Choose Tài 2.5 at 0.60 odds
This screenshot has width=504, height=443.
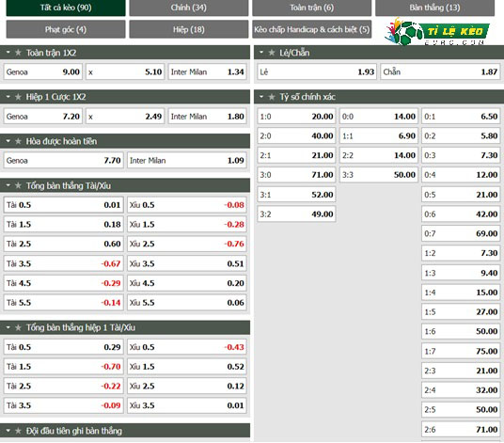[63, 244]
